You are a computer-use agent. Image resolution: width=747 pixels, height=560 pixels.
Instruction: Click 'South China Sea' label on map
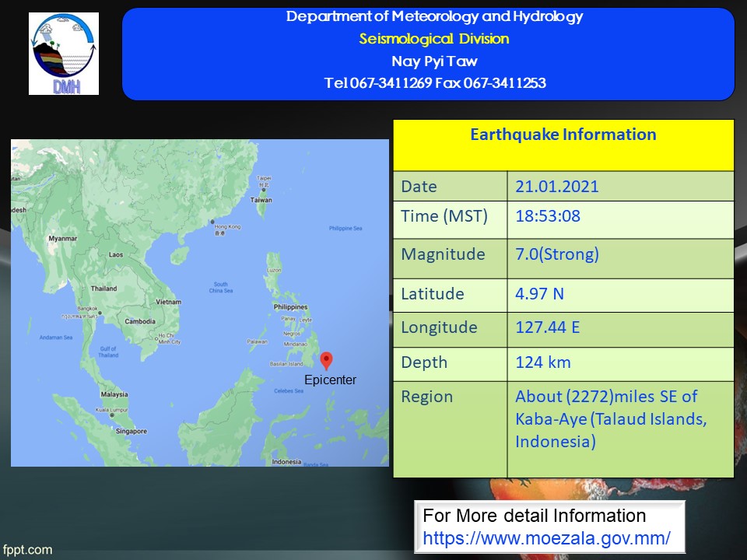(x=220, y=287)
